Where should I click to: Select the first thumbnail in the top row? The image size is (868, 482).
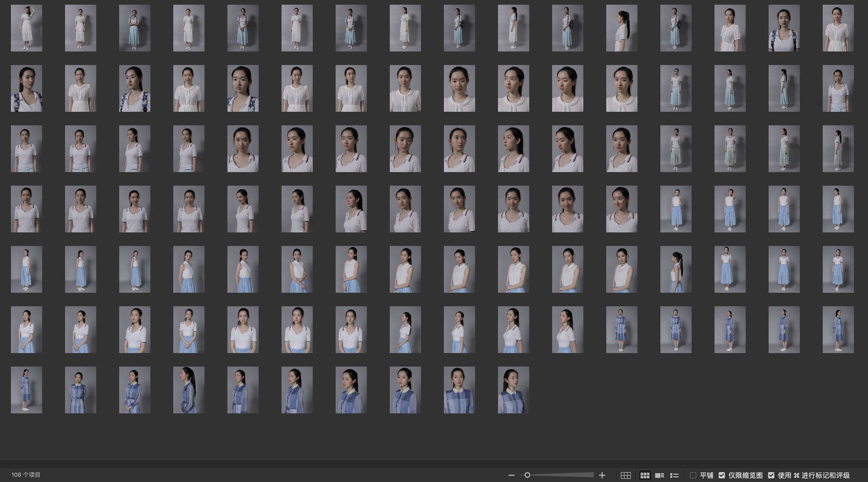27,28
